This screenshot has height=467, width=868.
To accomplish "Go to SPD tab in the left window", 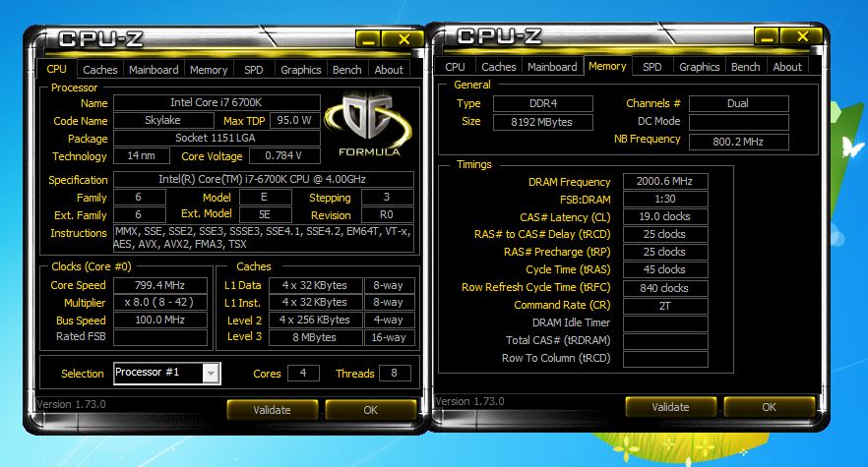I will pos(254,70).
